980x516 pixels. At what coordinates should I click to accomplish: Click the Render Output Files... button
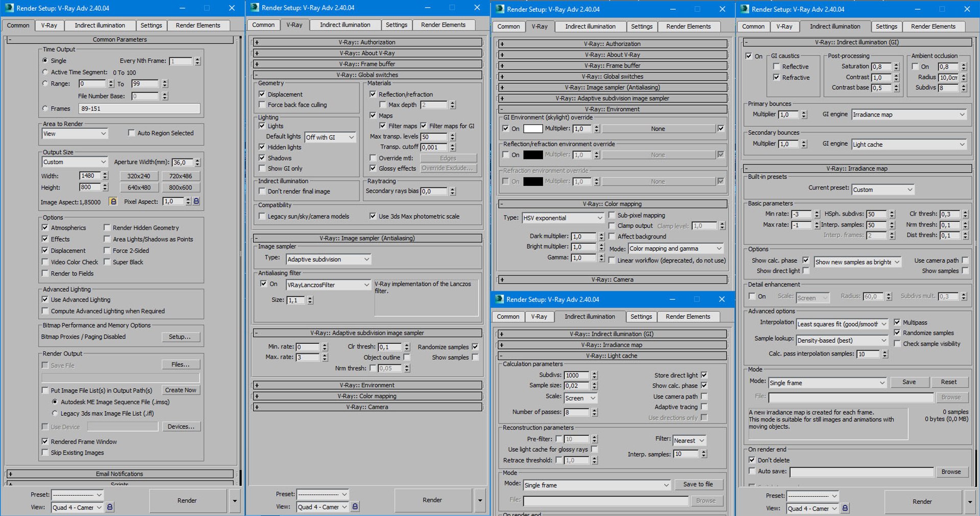click(x=181, y=364)
